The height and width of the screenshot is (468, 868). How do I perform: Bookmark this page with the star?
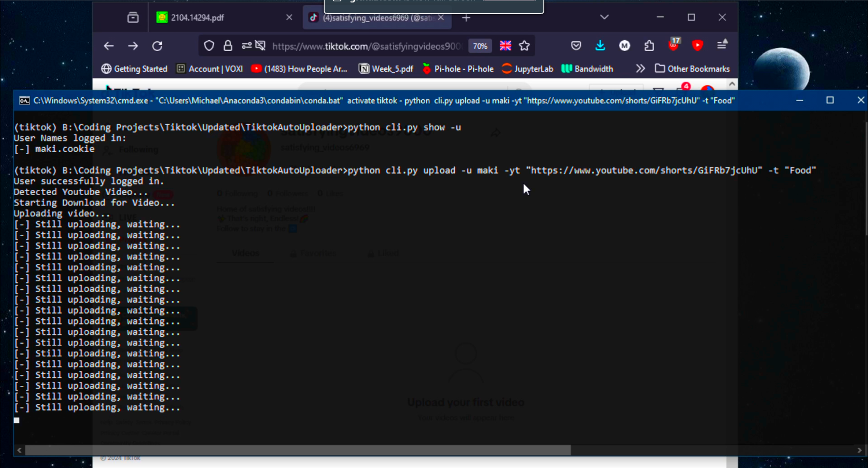[x=524, y=46]
